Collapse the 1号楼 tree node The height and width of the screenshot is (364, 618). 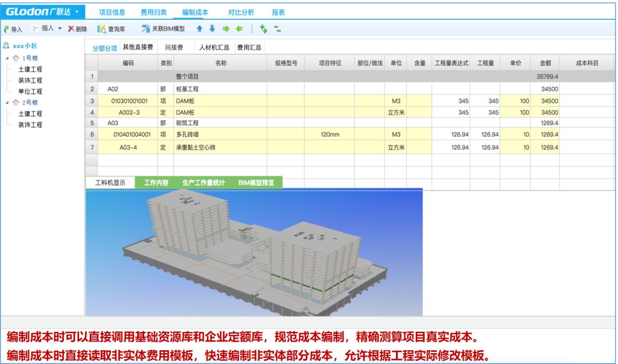coord(7,58)
